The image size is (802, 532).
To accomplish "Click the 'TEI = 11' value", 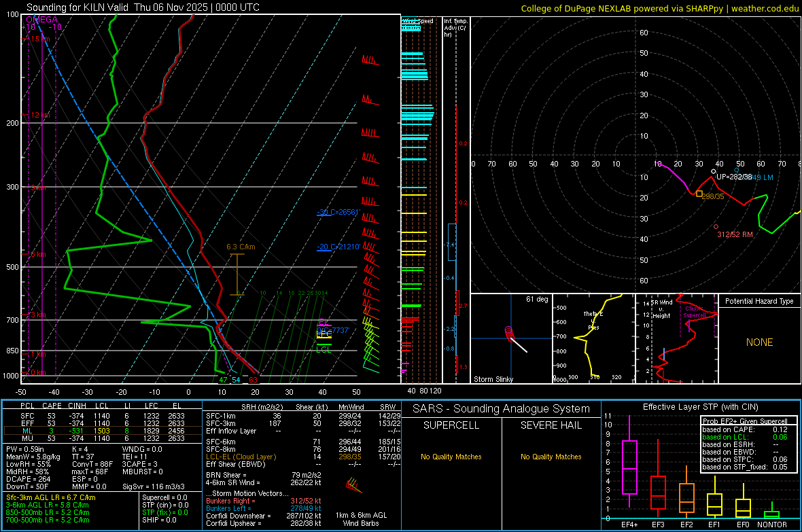I will tap(135, 457).
